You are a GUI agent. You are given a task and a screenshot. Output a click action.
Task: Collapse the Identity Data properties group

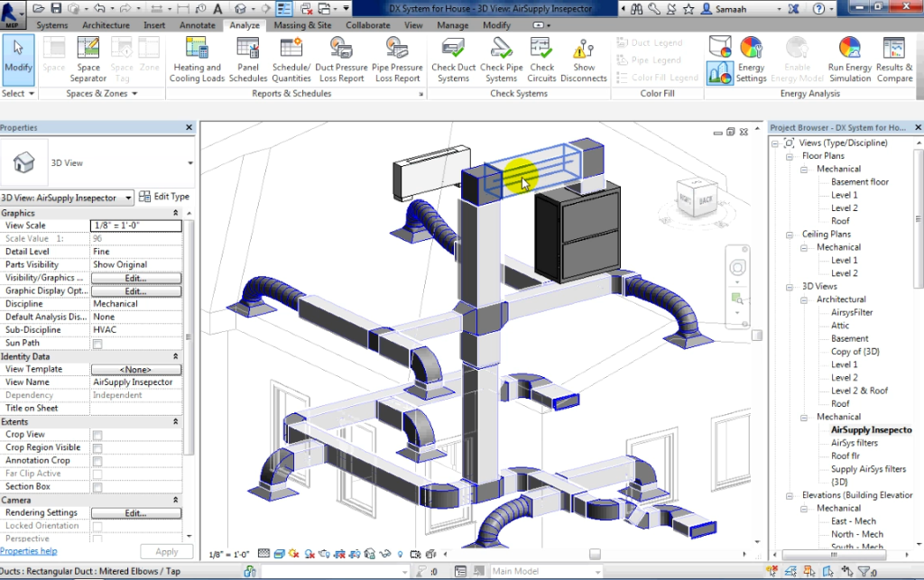(176, 356)
